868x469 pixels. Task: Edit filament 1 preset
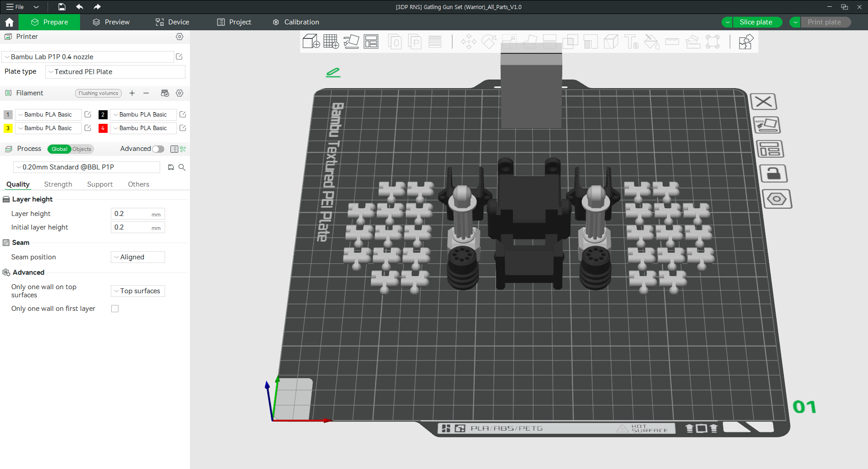pos(88,115)
